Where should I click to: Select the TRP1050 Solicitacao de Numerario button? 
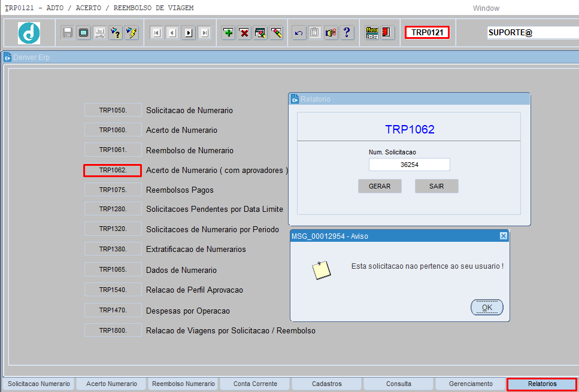[x=112, y=110]
